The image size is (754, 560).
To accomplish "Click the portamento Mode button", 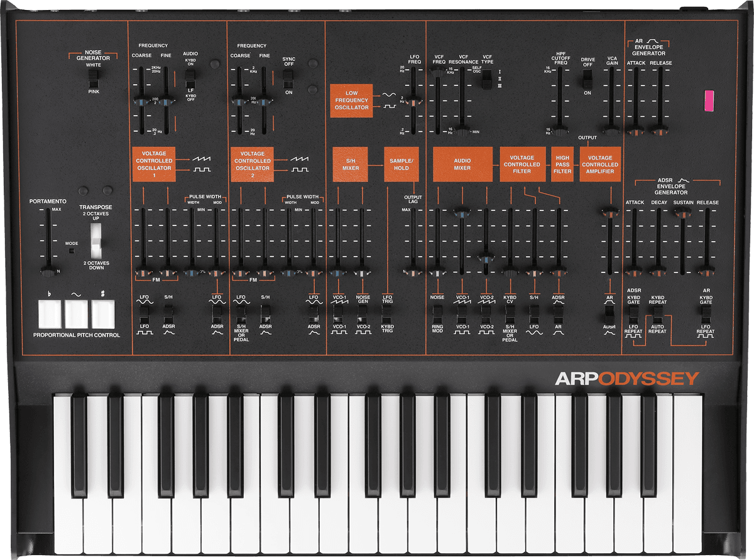I will [71, 251].
